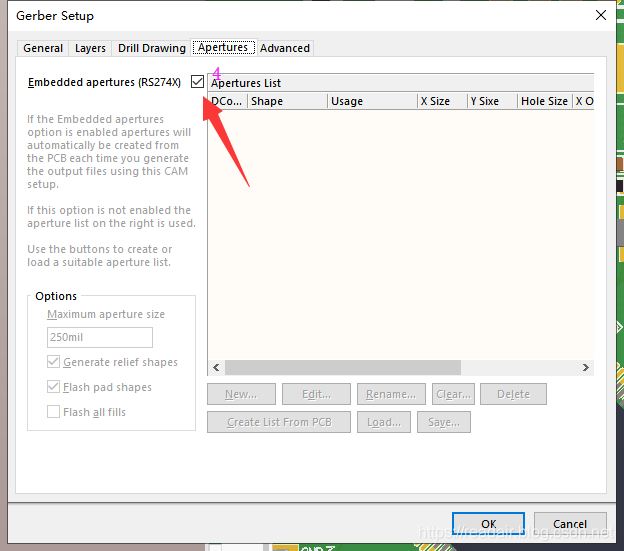Viewport: 624px width, 551px height.
Task: Confirm with the OK button
Action: tap(488, 524)
